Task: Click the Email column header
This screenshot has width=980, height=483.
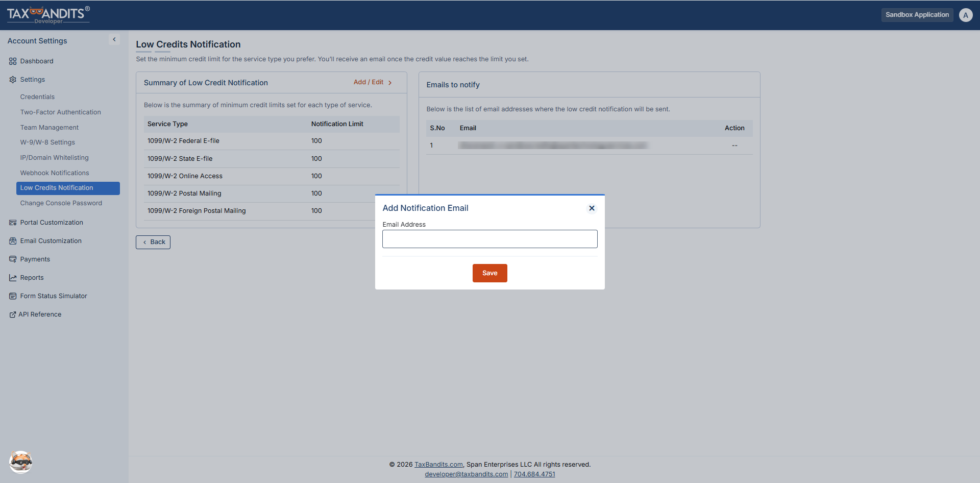Action: click(468, 128)
